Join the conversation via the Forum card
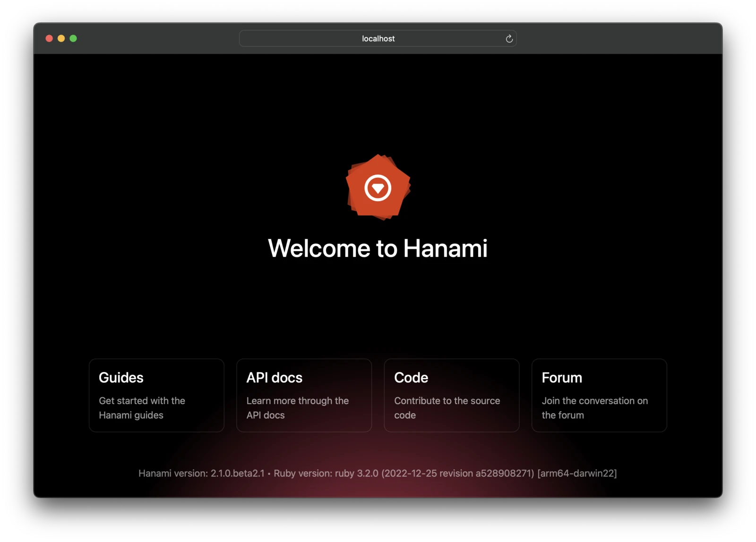Screen dimensions: 756x542 click(599, 395)
